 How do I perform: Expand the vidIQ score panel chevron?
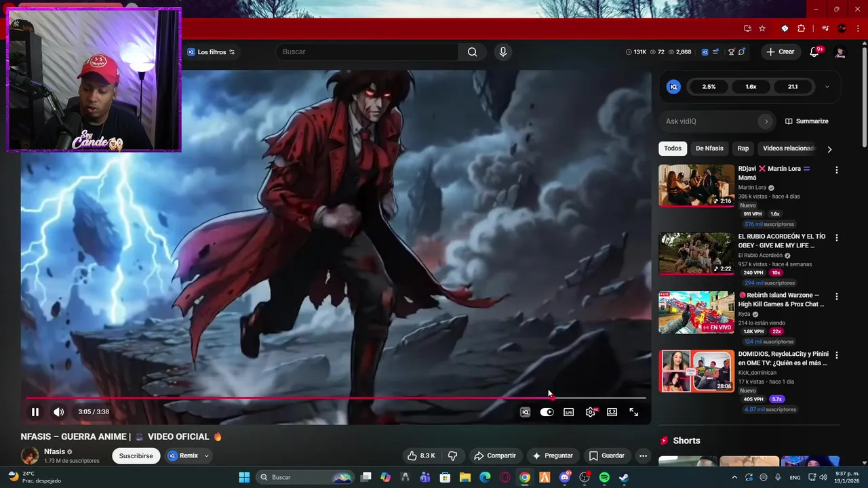click(827, 87)
